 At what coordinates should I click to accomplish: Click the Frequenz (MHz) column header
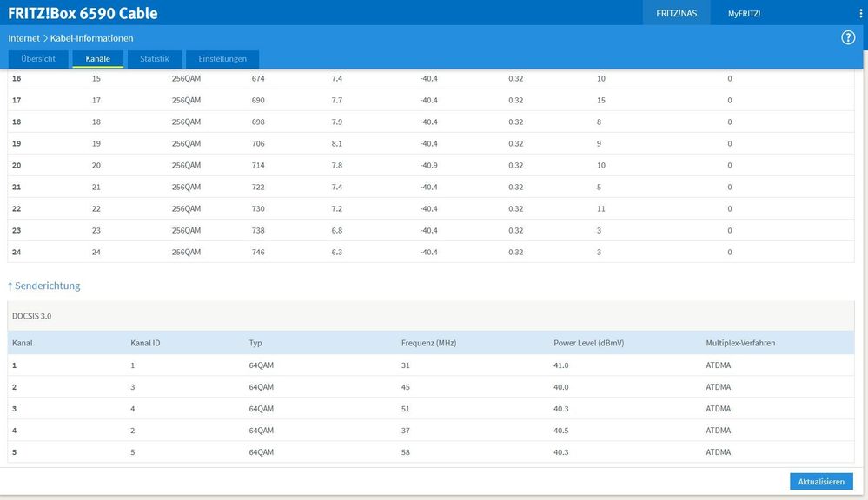[x=428, y=343]
